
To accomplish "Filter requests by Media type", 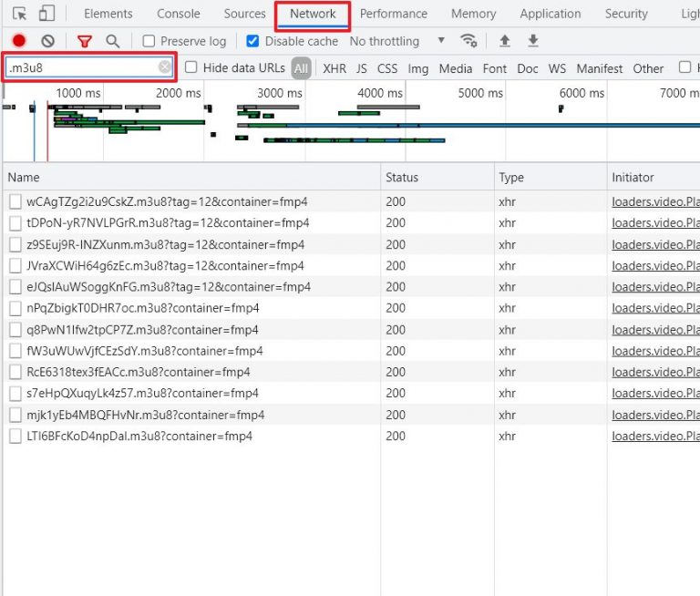I will [x=455, y=68].
